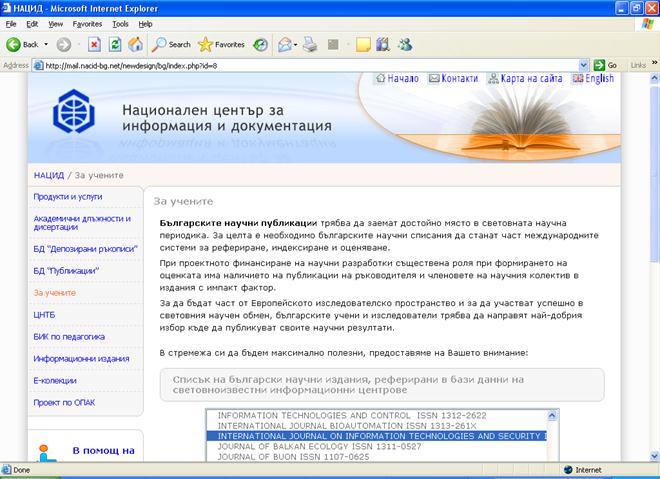660x479 pixels.
Task: Click the Контакти link
Action: (460, 78)
